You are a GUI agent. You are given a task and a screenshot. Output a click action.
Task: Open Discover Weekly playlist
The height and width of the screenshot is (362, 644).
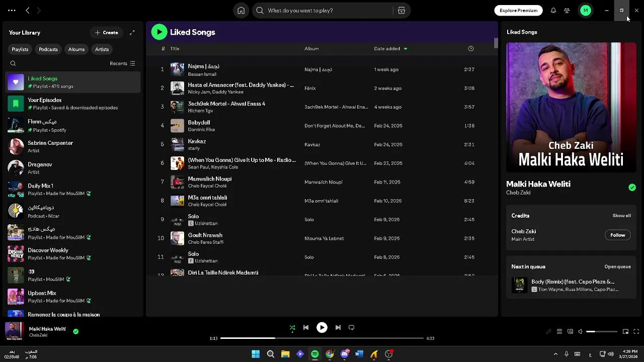[73, 254]
